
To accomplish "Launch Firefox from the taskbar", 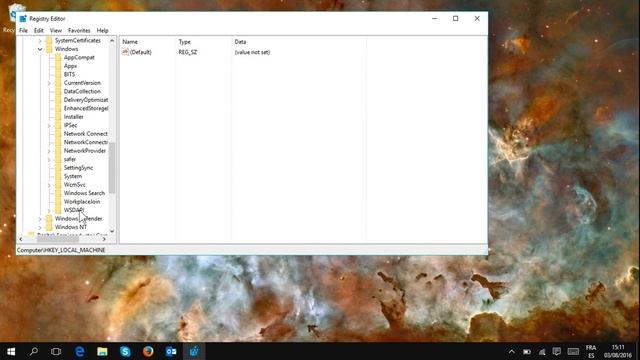I will pyautogui.click(x=148, y=351).
